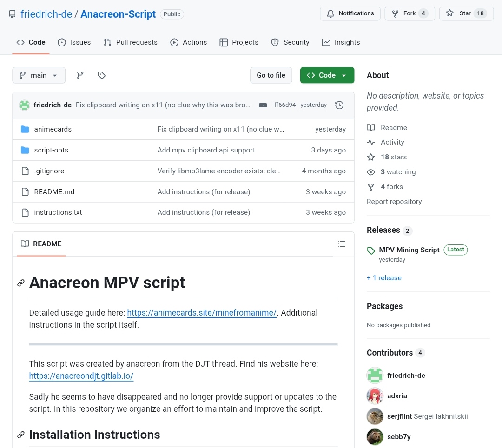Screen dimensions: 502x448
Task: Open friedrich-de owner link in header
Action: coord(46,14)
